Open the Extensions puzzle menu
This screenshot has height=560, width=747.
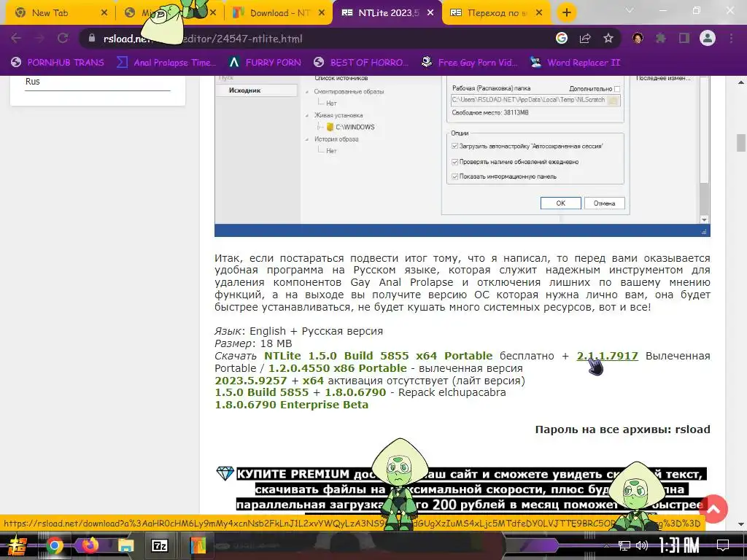coord(661,38)
